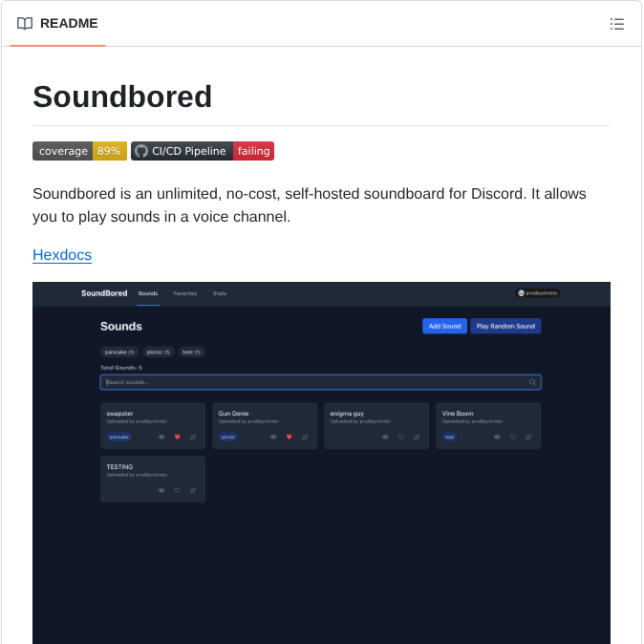Click the pancake tag on swapster card
644x644 pixels.
119,437
